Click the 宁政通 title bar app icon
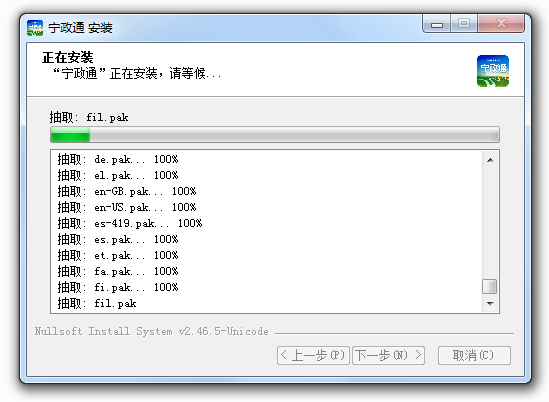Viewport: 549px width, 402px height. 35,28
